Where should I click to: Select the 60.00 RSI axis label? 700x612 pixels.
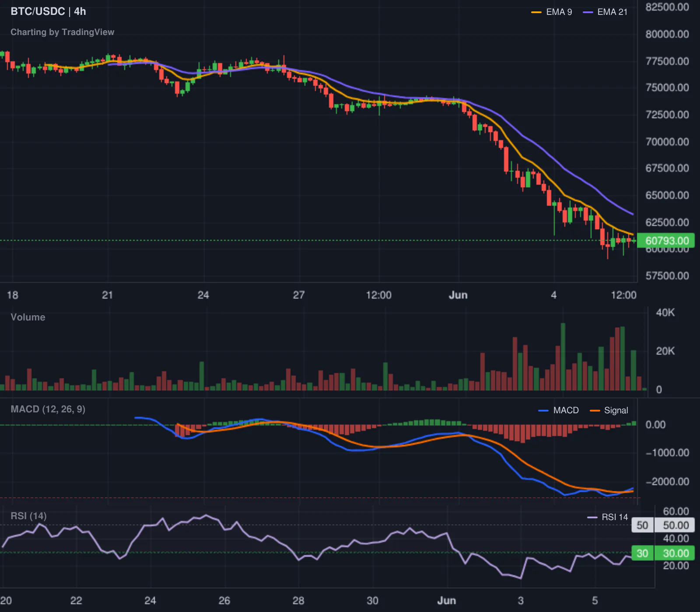point(676,511)
